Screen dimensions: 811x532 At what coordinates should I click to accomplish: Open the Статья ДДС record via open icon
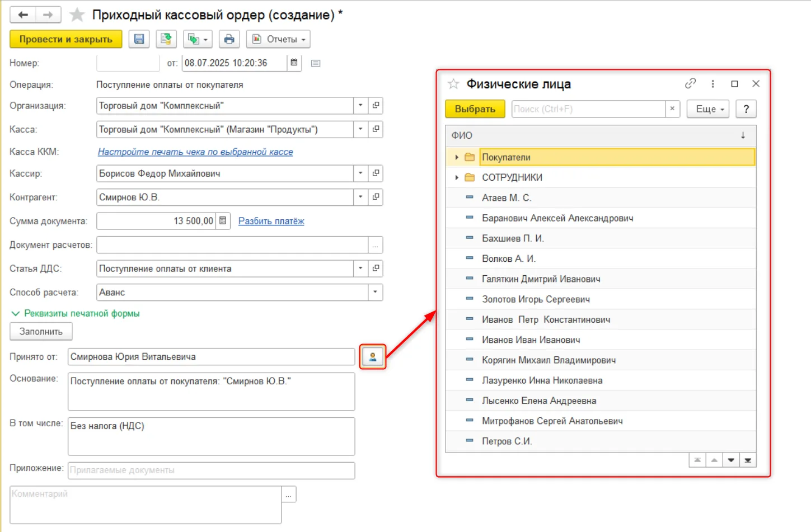tap(376, 269)
